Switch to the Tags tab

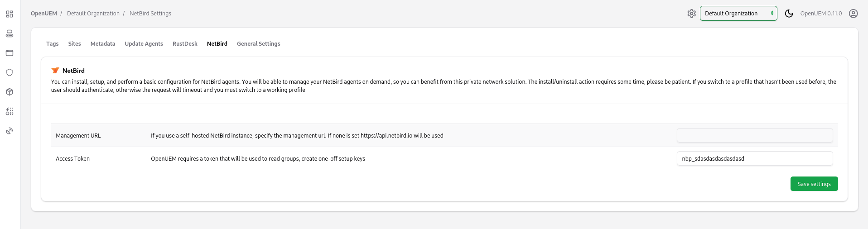52,44
